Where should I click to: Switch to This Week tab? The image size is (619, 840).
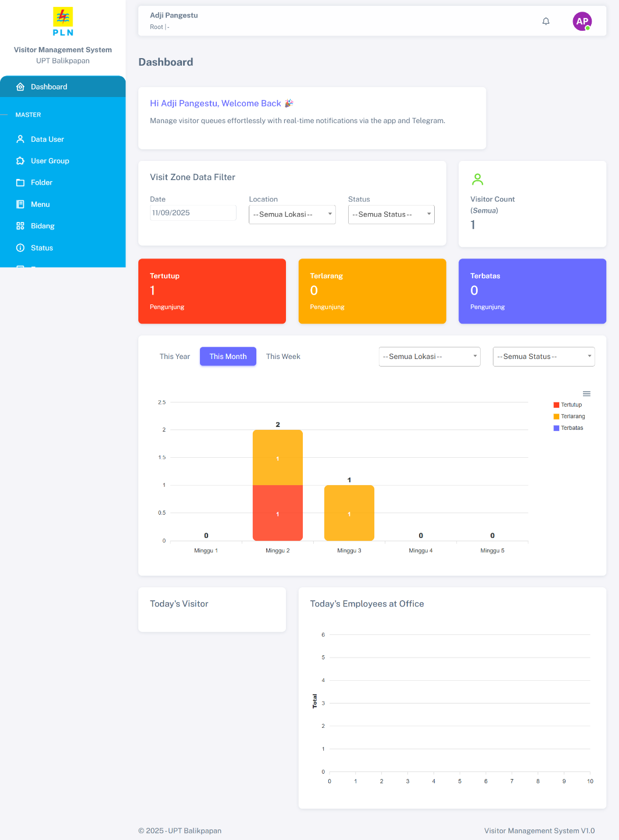coord(283,357)
